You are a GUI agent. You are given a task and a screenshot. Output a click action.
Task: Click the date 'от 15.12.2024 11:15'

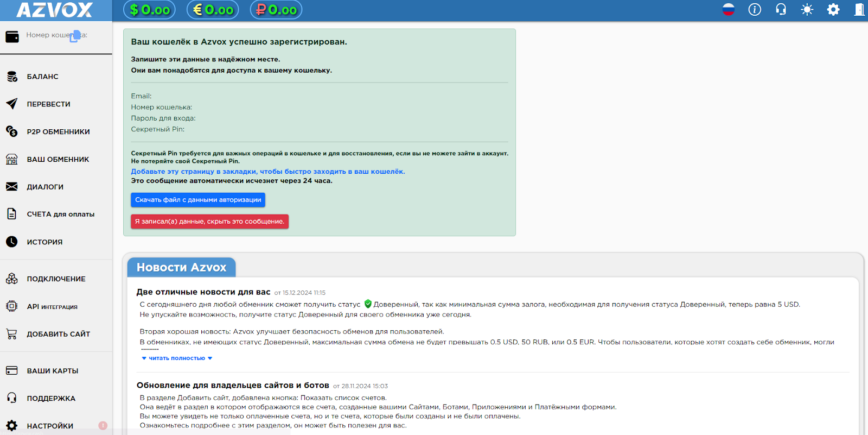(x=300, y=293)
